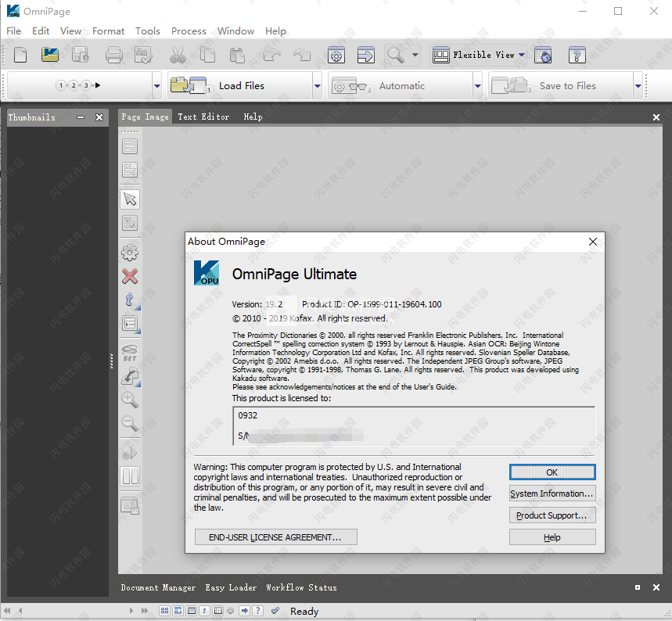The height and width of the screenshot is (621, 672).
Task: Open the Help menu in the menu bar
Action: coord(275,31)
